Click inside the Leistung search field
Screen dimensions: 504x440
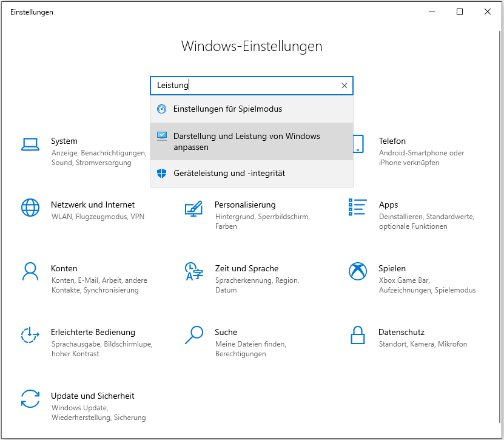pos(243,85)
